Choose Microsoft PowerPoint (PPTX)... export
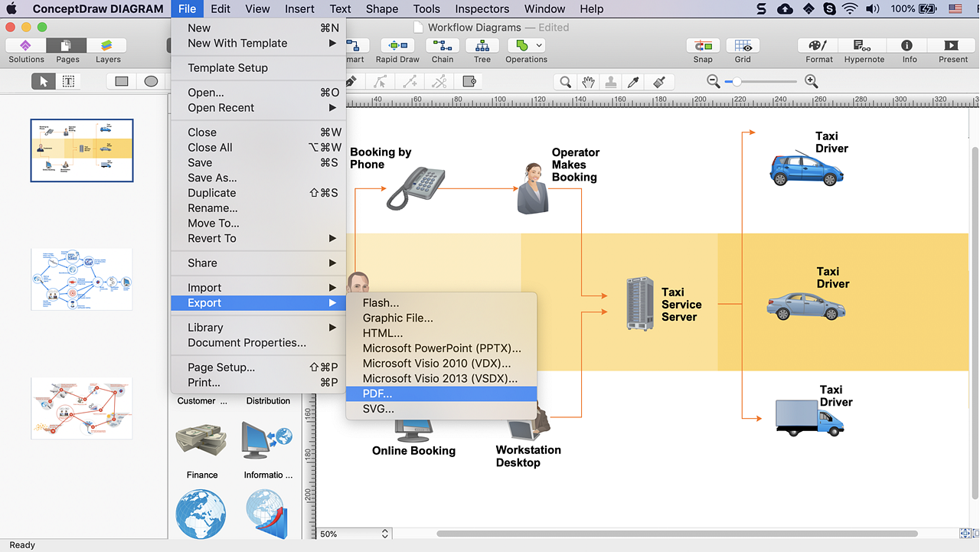This screenshot has height=552, width=980. (442, 348)
